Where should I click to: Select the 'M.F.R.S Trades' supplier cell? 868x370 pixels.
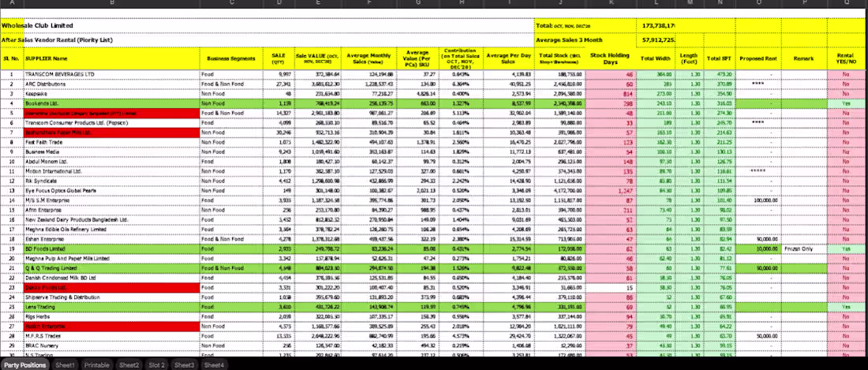pos(111,336)
